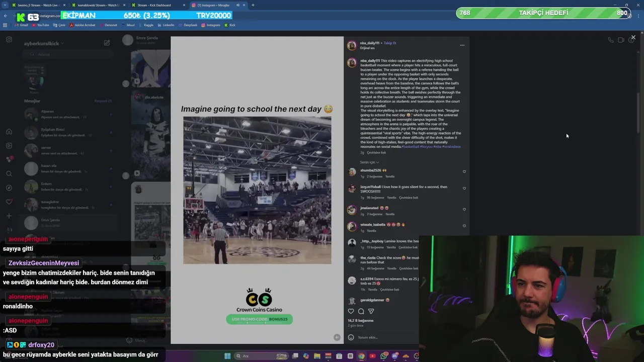
Task: Open three-dot options menu on post
Action: 462,45
